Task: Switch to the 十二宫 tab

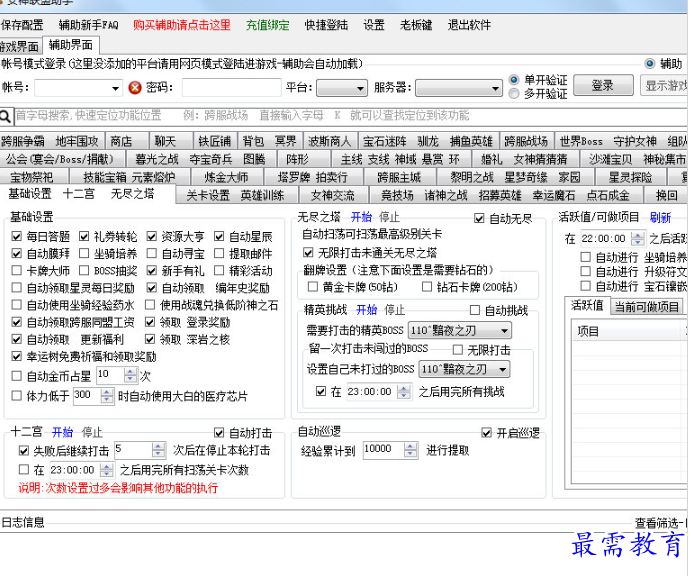Action: pyautogui.click(x=79, y=194)
